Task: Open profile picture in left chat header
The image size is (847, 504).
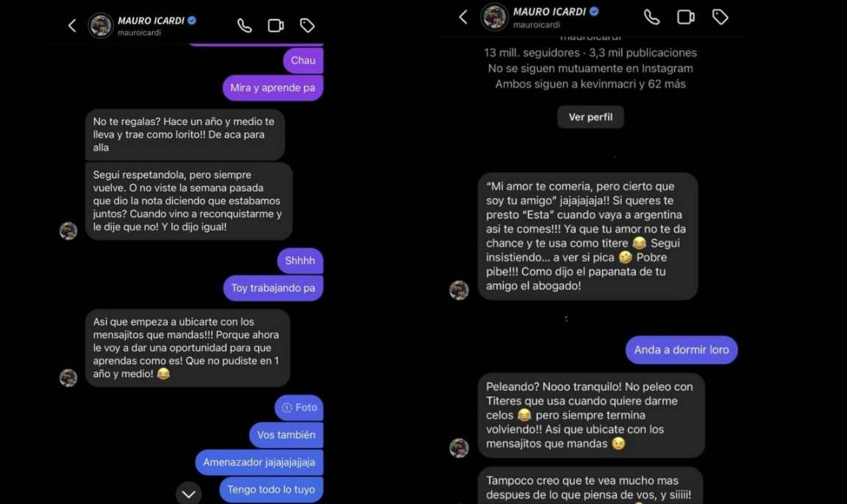Action: 101,26
